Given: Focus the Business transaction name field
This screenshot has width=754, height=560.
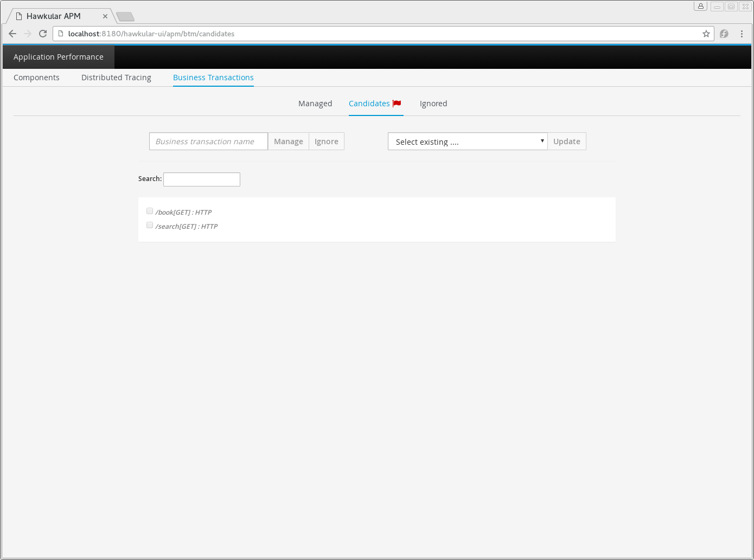Looking at the screenshot, I should tap(208, 141).
